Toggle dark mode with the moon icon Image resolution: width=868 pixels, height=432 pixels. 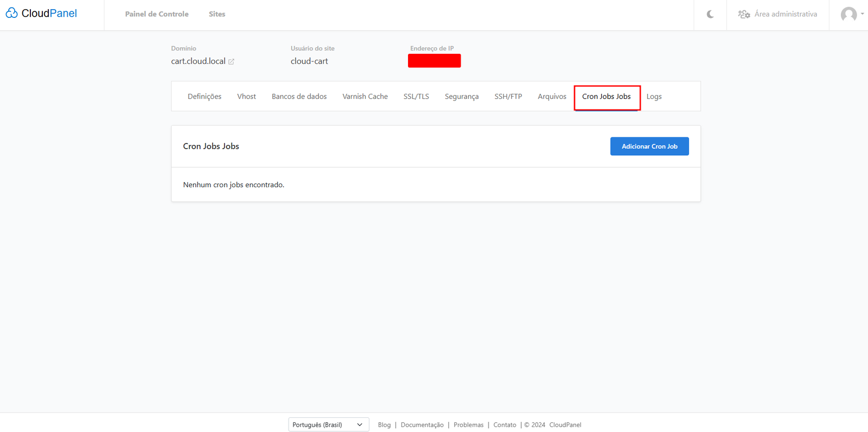710,14
